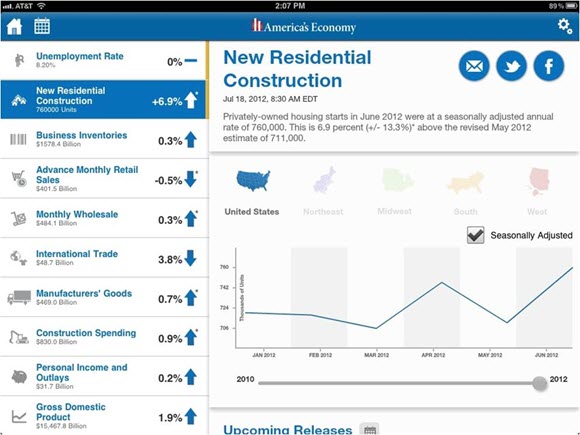Click the MAR 2012 axis label
The height and width of the screenshot is (435, 580).
[x=377, y=355]
